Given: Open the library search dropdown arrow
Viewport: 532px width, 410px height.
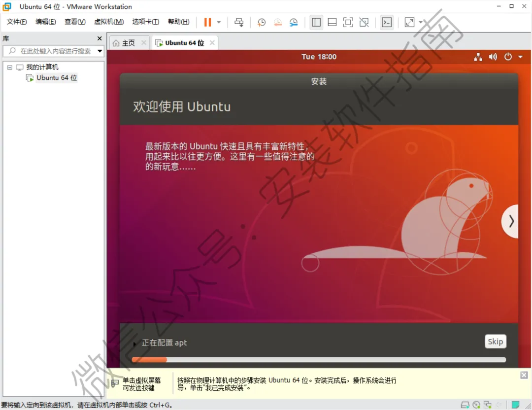Looking at the screenshot, I should click(x=100, y=51).
